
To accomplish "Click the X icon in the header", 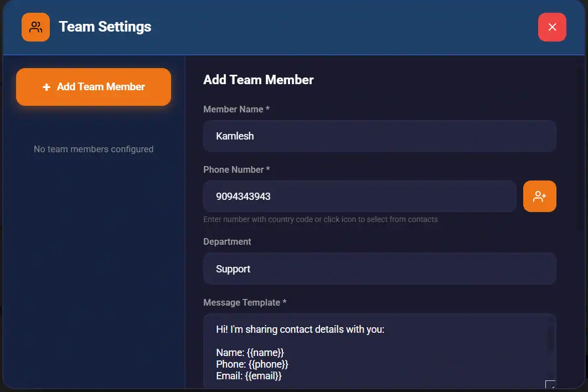I will 552,27.
